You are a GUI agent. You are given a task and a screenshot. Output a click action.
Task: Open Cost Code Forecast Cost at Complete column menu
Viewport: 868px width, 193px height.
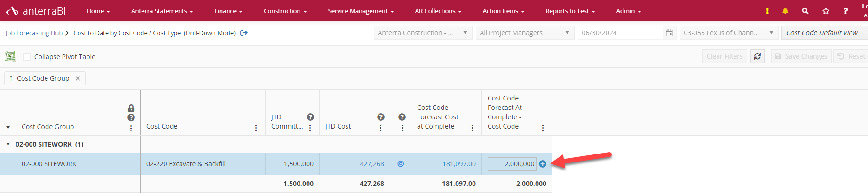click(x=472, y=128)
